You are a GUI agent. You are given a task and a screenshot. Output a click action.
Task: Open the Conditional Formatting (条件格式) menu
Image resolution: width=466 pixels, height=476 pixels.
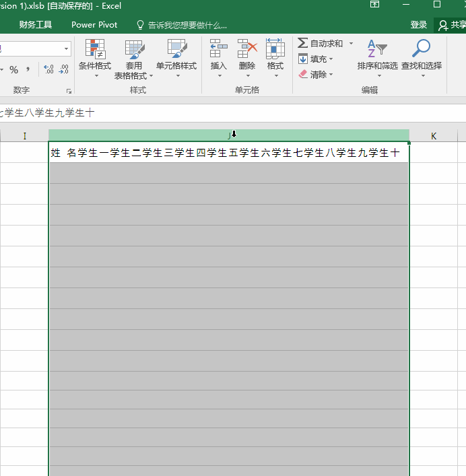coord(95,59)
